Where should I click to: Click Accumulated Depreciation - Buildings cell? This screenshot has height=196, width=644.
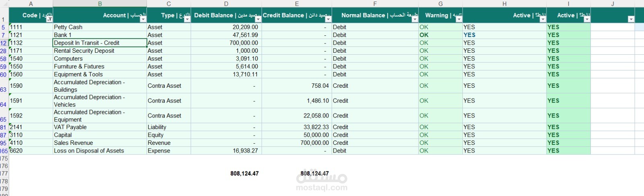point(100,86)
